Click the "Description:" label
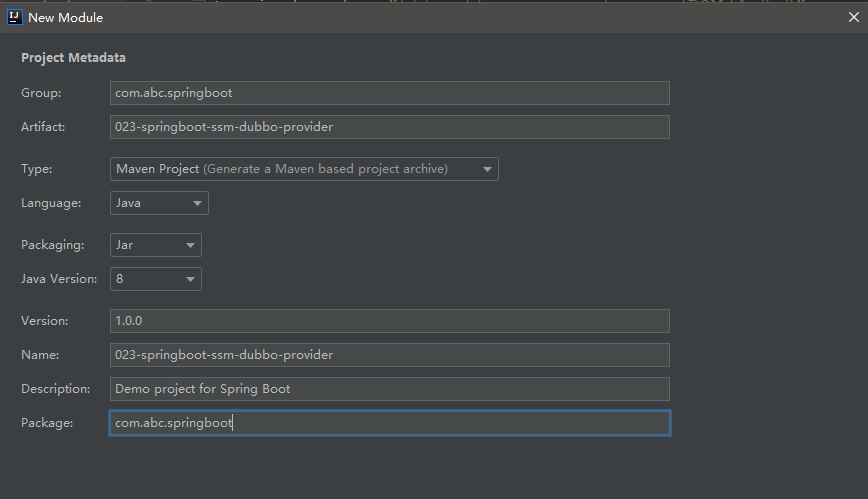The width and height of the screenshot is (868, 499). [56, 389]
